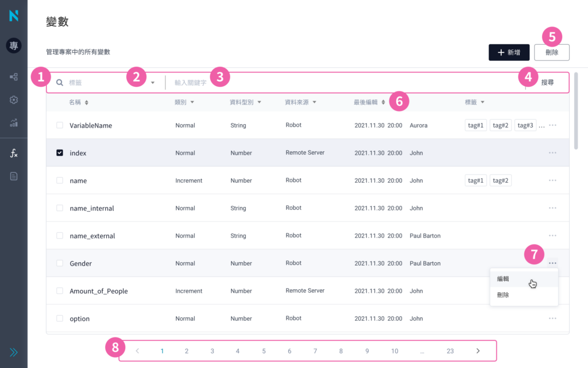Click the 新增 add button
The image size is (588, 368).
pyautogui.click(x=509, y=52)
